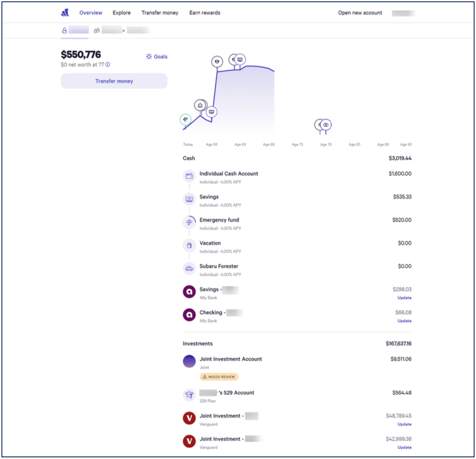
Task: Open the Goals link
Action: click(x=157, y=56)
